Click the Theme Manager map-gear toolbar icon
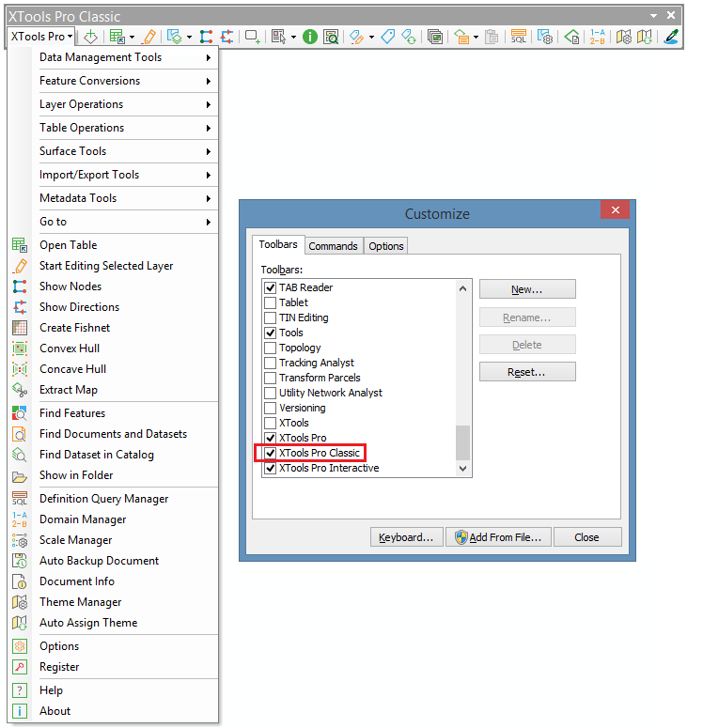Screen dimensions: 703x728 click(x=623, y=37)
